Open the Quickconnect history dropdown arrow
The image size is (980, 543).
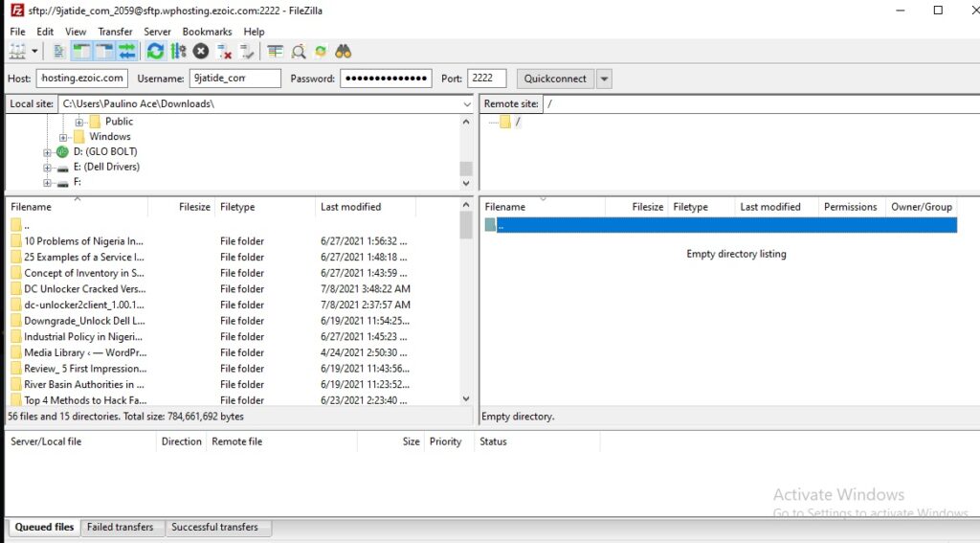[x=604, y=79]
